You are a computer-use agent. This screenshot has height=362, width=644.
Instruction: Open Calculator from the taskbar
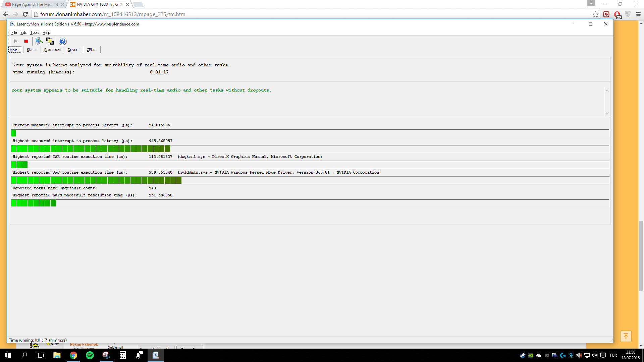pyautogui.click(x=123, y=355)
